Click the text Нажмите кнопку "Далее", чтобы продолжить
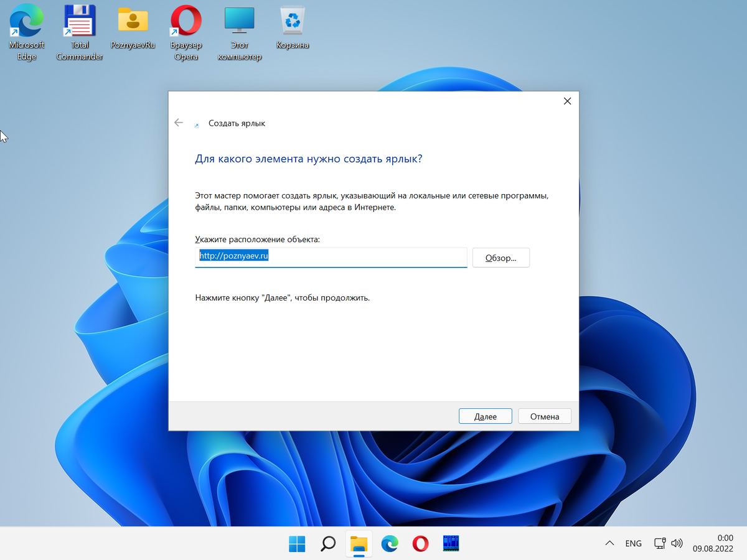The width and height of the screenshot is (747, 560). [x=283, y=298]
